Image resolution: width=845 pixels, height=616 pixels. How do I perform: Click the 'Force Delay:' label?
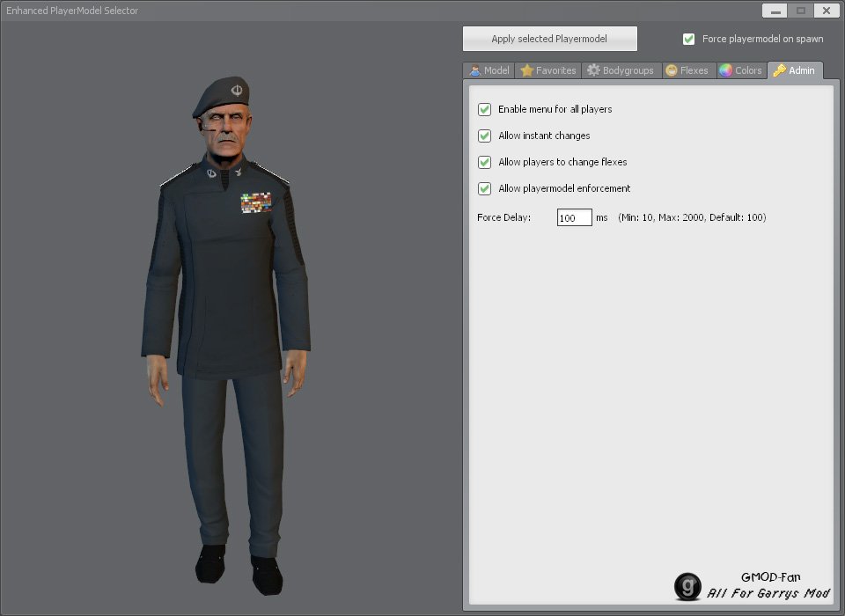(503, 217)
